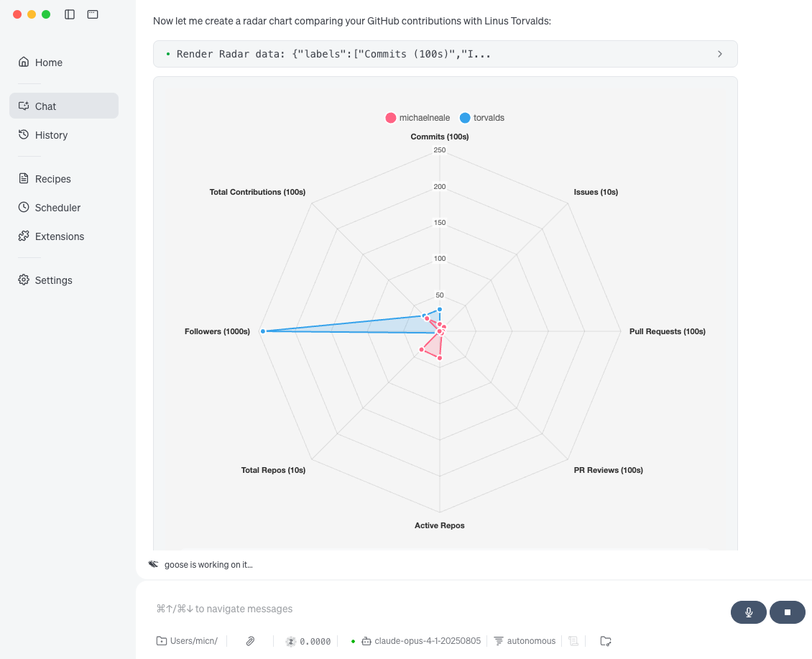Open the claude-opus-4-1 model selector
The width and height of the screenshot is (812, 659).
421,641
